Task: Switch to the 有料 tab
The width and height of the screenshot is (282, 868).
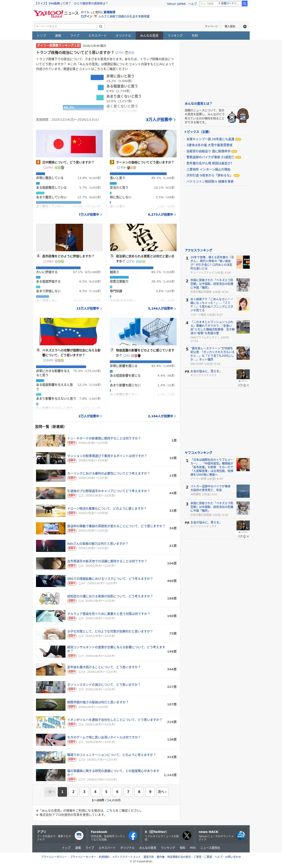Action: [x=195, y=35]
